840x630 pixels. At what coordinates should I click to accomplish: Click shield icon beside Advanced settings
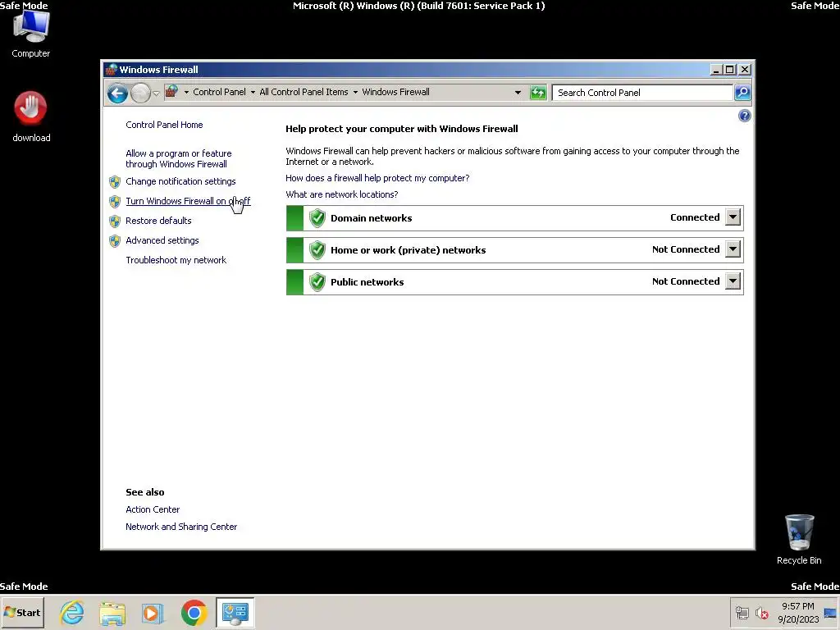(x=115, y=241)
